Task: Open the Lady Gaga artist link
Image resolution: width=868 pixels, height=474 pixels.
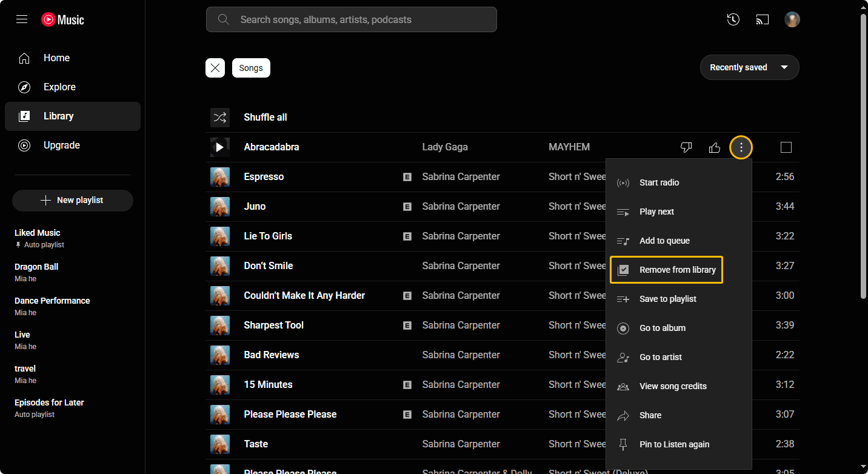Action: 445,147
